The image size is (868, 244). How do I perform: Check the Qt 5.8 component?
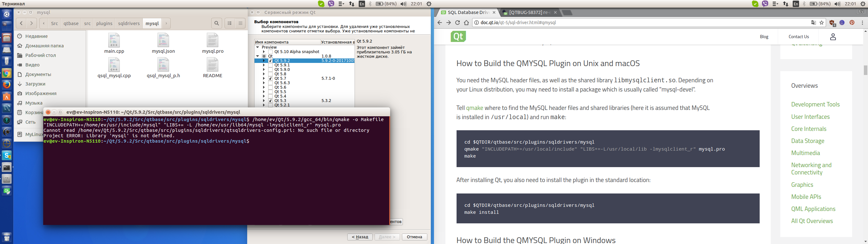270,74
